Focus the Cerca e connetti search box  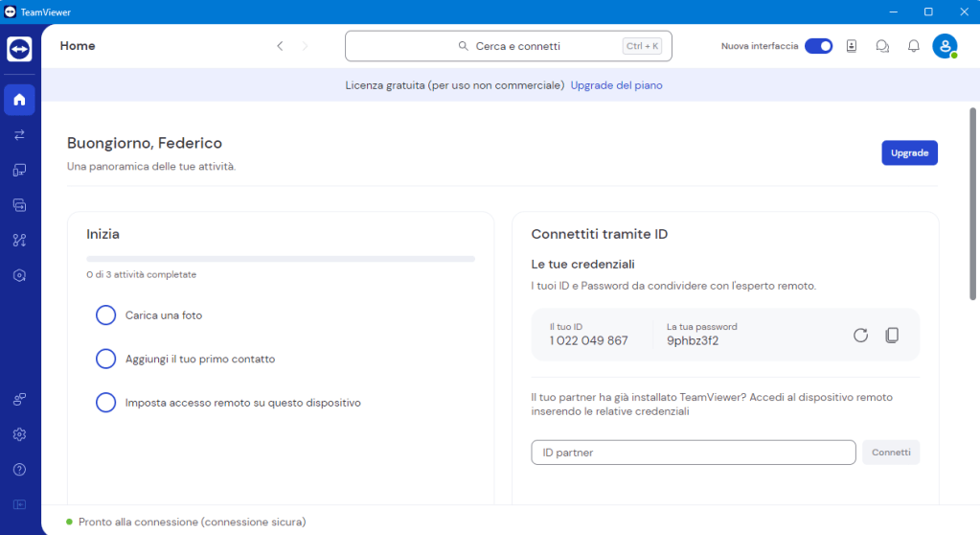508,46
